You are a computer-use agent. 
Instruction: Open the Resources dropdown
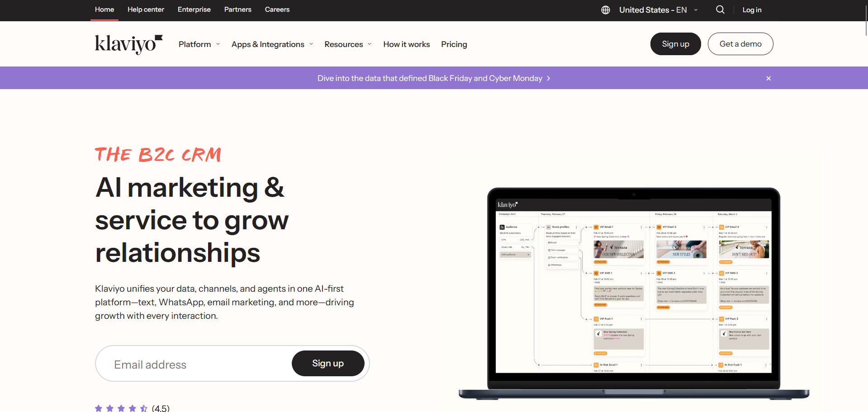(348, 44)
